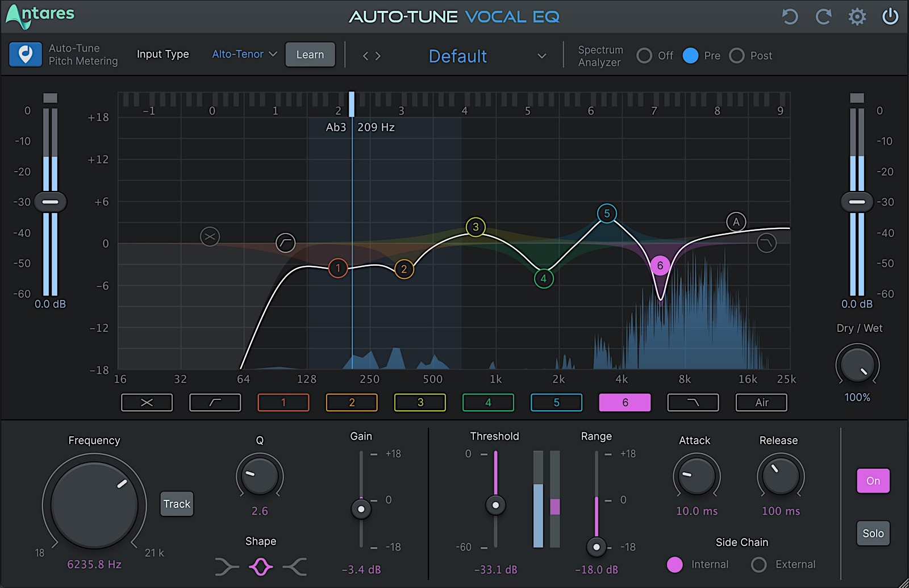Viewport: 909px width, 588px height.
Task: Click the Q knob
Action: tap(260, 476)
